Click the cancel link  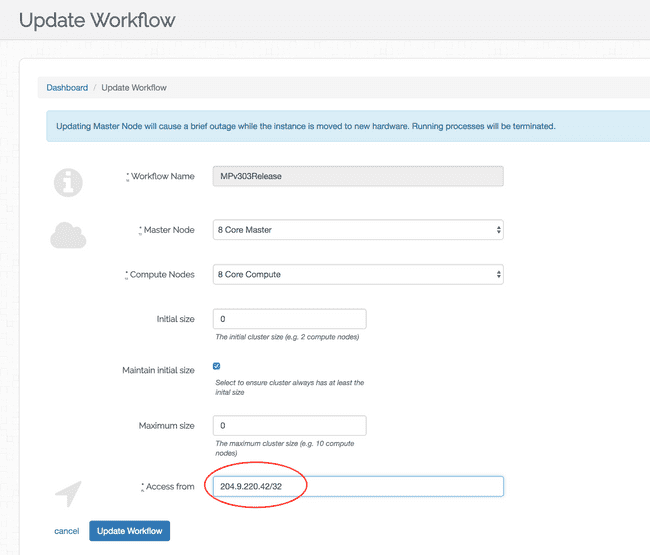[x=66, y=531]
